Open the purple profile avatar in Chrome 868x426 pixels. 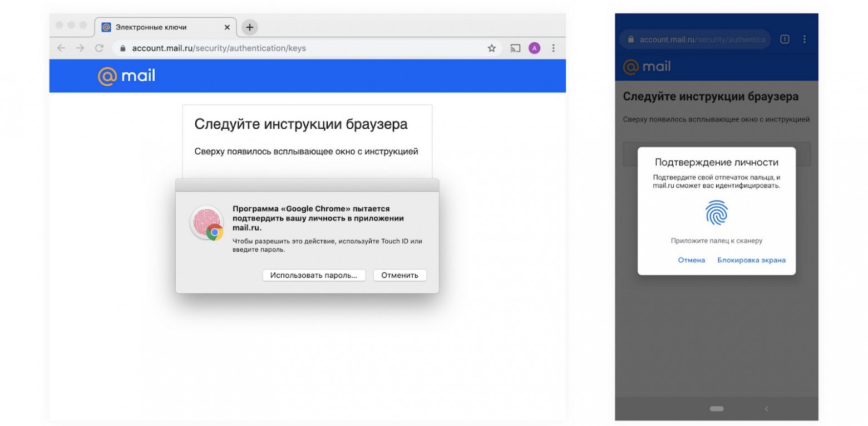pos(534,48)
